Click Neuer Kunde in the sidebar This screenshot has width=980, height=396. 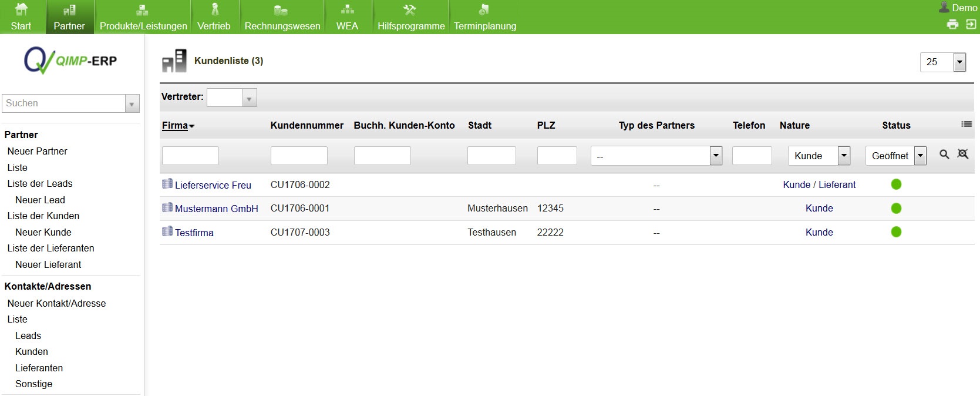pyautogui.click(x=43, y=232)
